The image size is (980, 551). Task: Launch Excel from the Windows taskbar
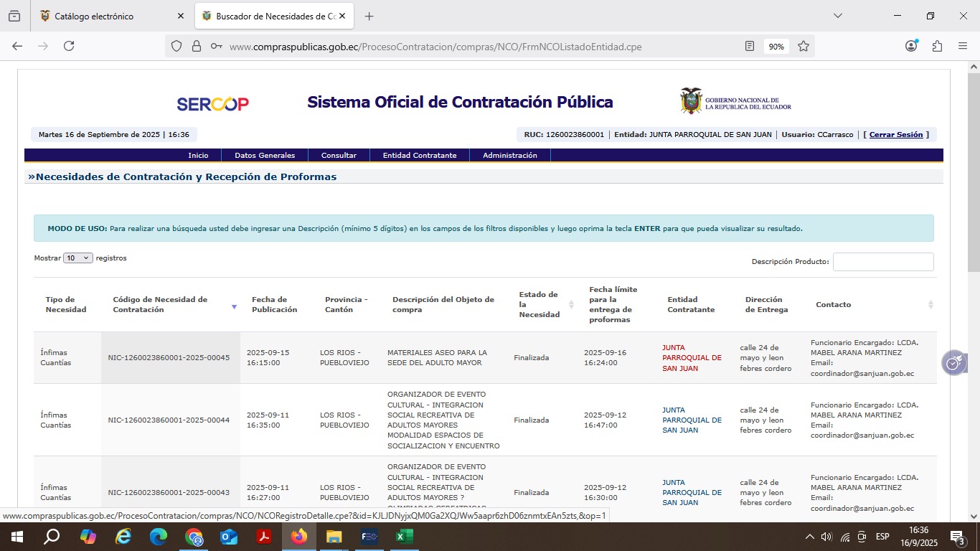[404, 537]
